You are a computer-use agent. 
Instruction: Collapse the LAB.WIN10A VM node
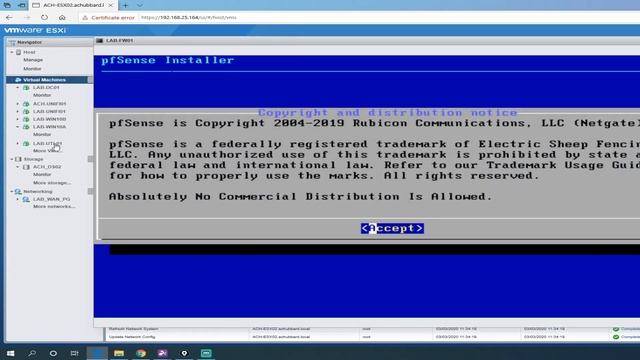18,127
